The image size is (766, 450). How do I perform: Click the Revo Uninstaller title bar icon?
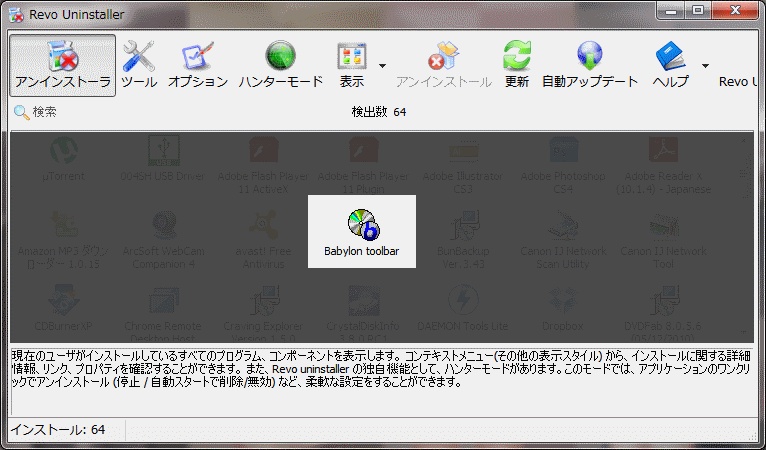tap(16, 15)
